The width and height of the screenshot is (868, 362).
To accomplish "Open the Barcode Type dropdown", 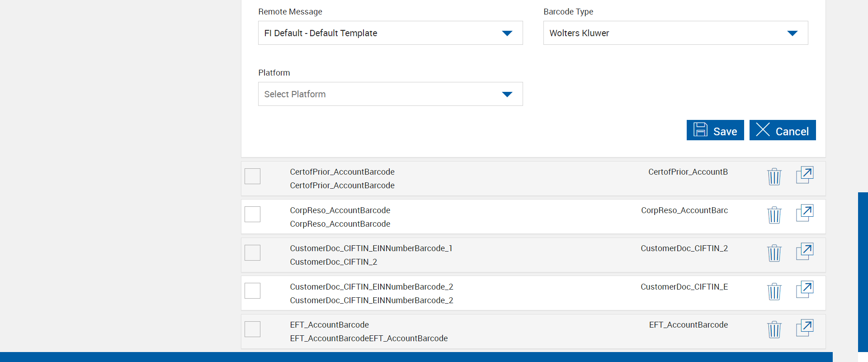I will click(675, 33).
